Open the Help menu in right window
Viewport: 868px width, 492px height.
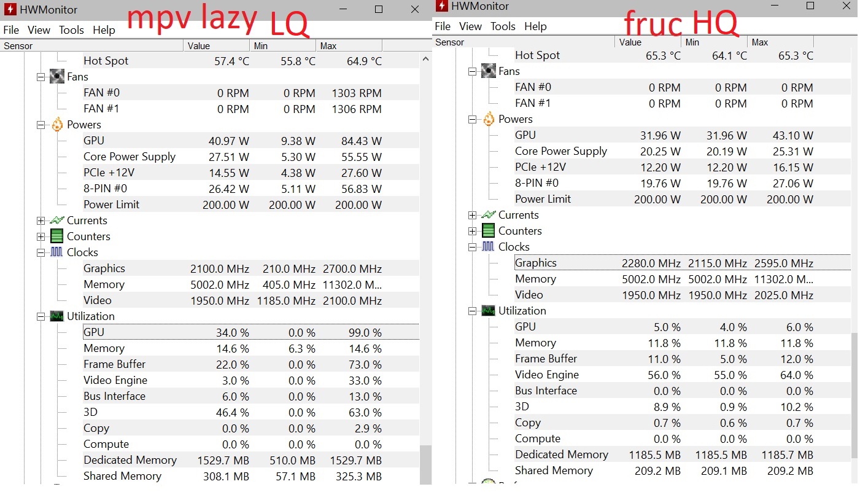coord(535,26)
